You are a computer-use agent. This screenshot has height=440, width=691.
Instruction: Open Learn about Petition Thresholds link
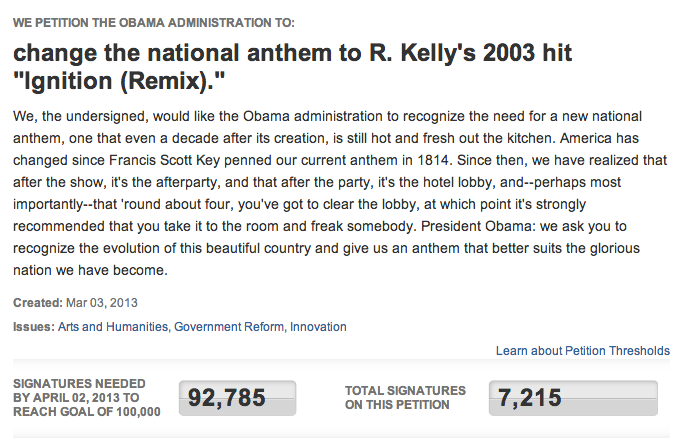point(583,351)
